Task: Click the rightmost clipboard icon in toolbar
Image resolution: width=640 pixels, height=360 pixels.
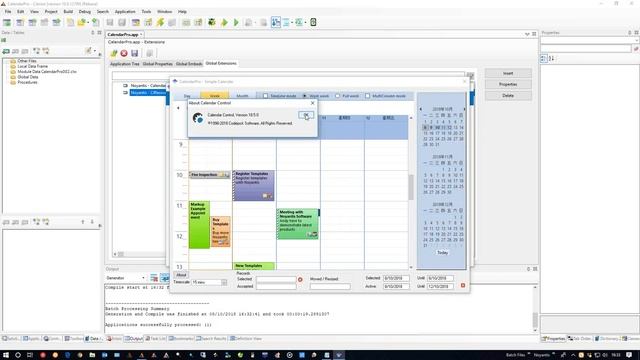Action: pyautogui.click(x=313, y=22)
